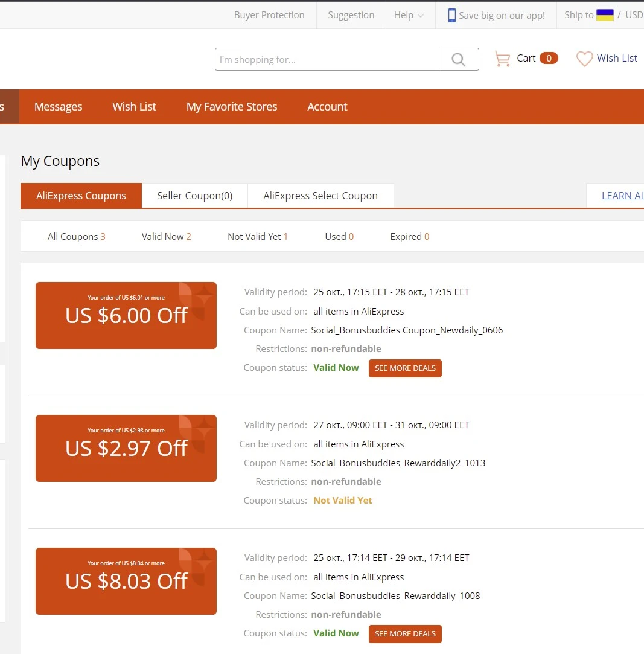Open Wish List in orange navigation bar

134,107
